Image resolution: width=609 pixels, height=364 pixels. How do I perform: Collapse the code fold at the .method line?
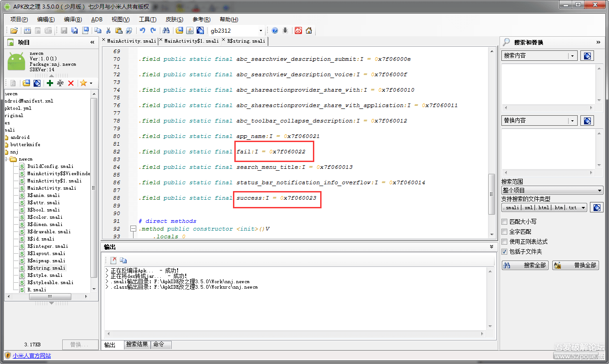coord(133,229)
